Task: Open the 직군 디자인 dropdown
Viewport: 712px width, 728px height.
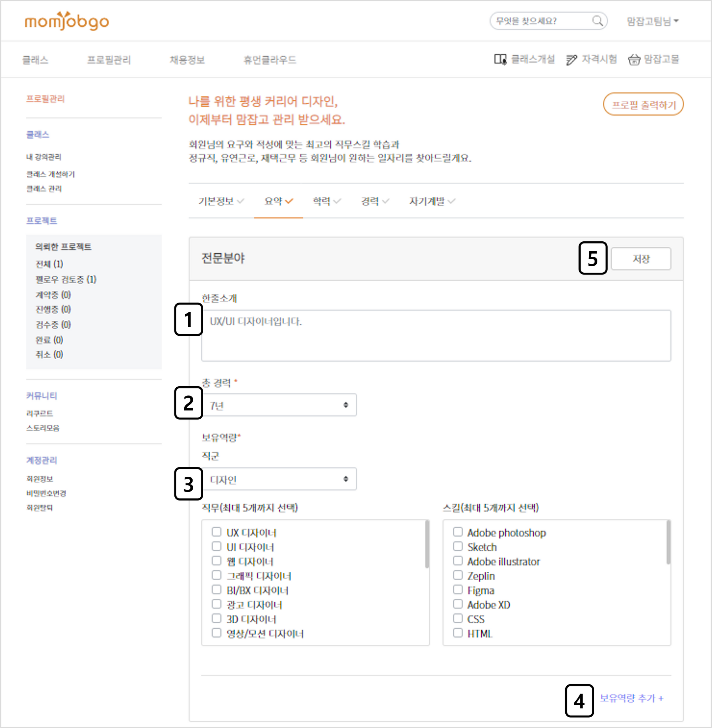Action: point(279,478)
